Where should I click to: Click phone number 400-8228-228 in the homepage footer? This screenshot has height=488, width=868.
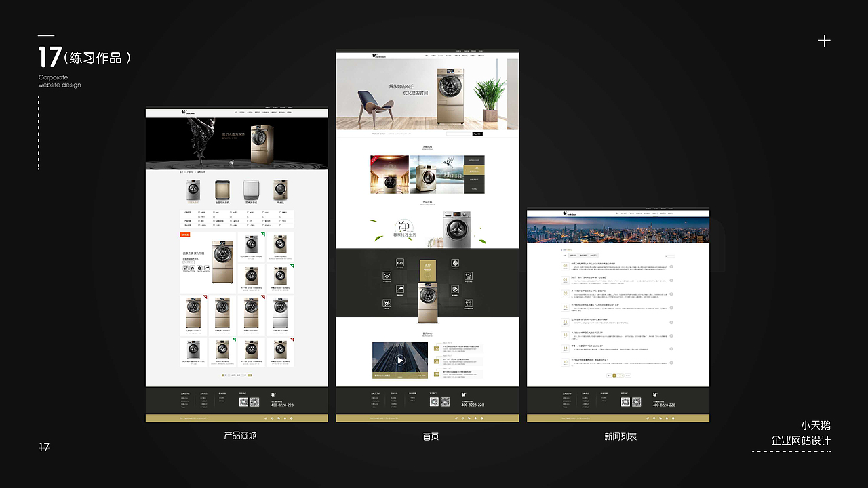coord(473,405)
